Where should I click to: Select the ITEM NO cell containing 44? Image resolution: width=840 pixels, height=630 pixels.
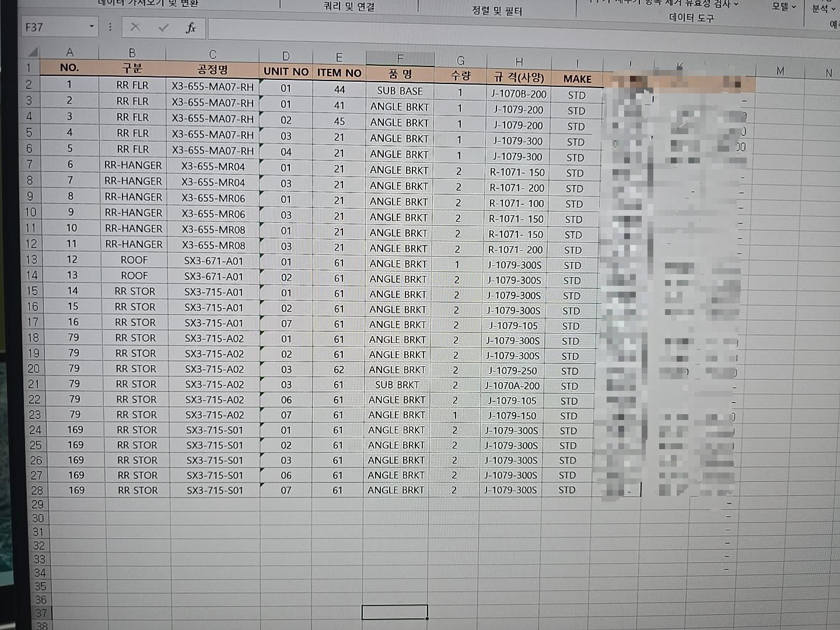point(339,90)
